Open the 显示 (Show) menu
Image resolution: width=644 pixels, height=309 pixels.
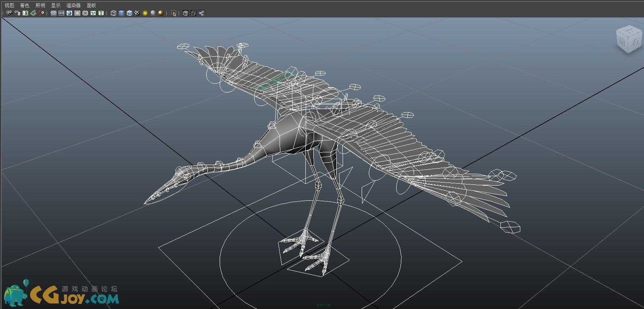click(x=56, y=5)
